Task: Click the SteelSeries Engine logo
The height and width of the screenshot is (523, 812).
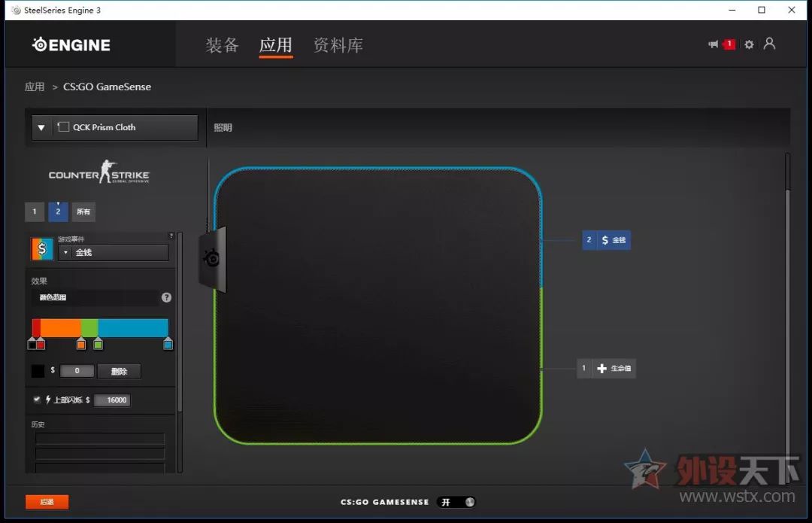Action: pyautogui.click(x=71, y=45)
